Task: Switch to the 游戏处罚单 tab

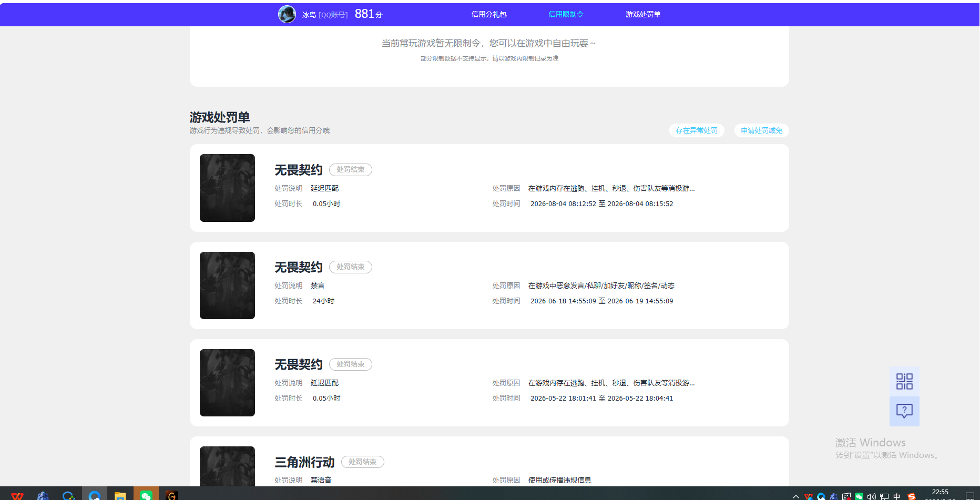Action: click(643, 15)
